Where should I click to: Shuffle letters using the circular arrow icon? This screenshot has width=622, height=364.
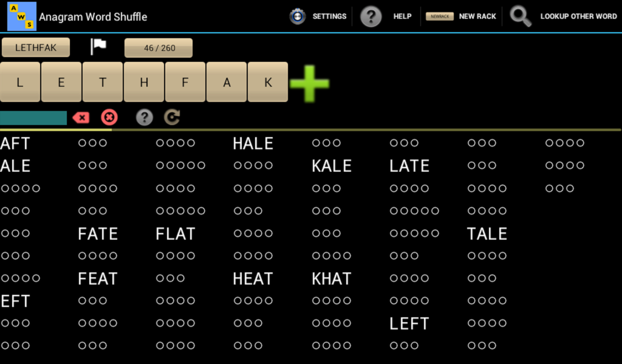coord(171,118)
